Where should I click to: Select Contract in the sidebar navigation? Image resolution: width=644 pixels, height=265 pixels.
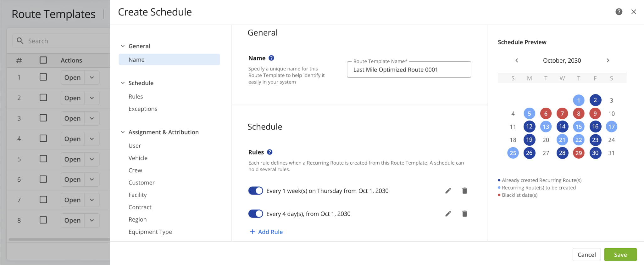(x=140, y=207)
